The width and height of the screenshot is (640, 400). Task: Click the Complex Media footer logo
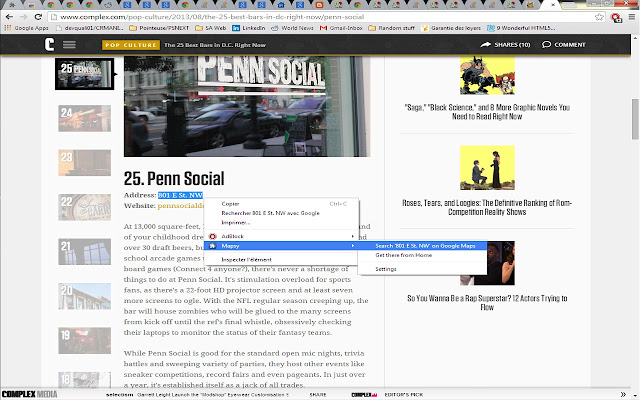click(29, 394)
